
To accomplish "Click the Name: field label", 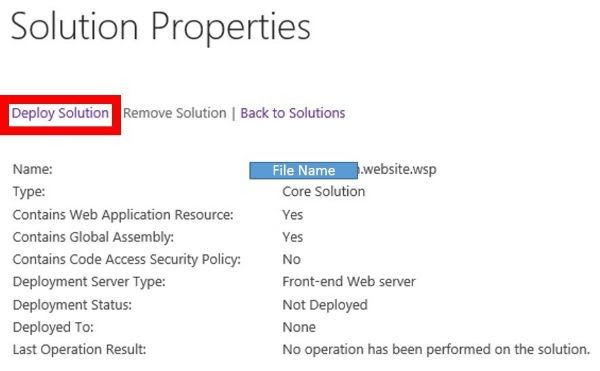I will point(33,169).
